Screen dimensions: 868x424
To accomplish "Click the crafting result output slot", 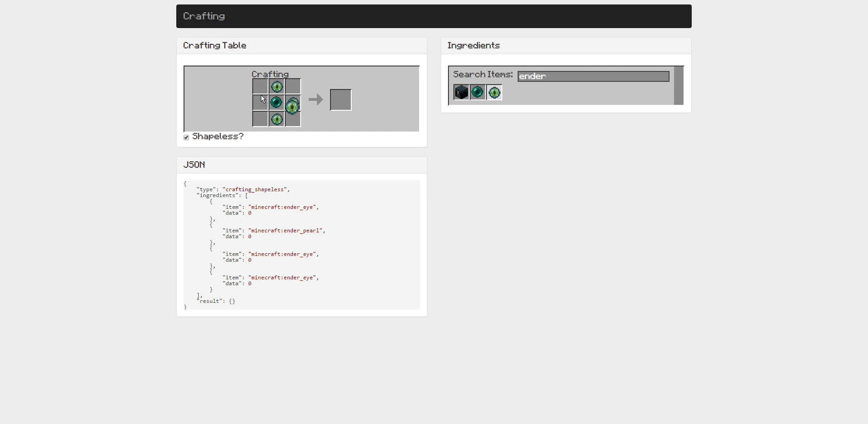I will pos(341,100).
